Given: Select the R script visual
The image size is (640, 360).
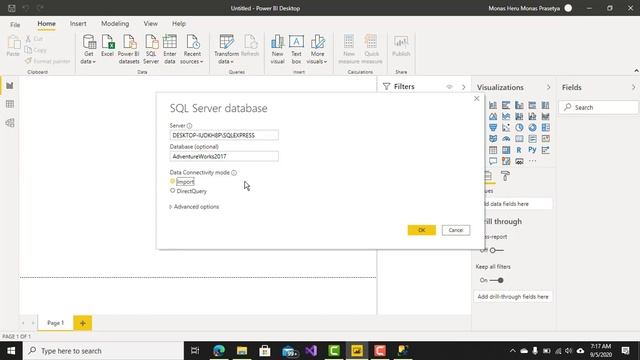Looking at the screenshot, I should coord(519,150).
